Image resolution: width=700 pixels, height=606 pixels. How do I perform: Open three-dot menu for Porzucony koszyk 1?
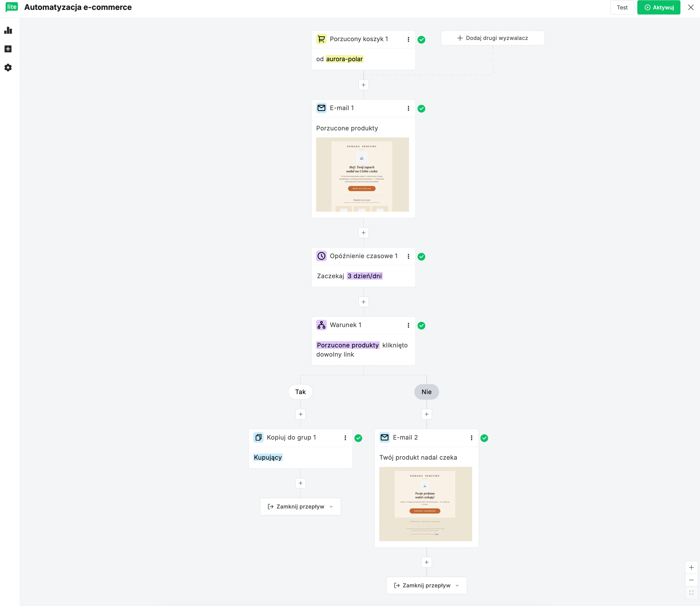coord(409,39)
